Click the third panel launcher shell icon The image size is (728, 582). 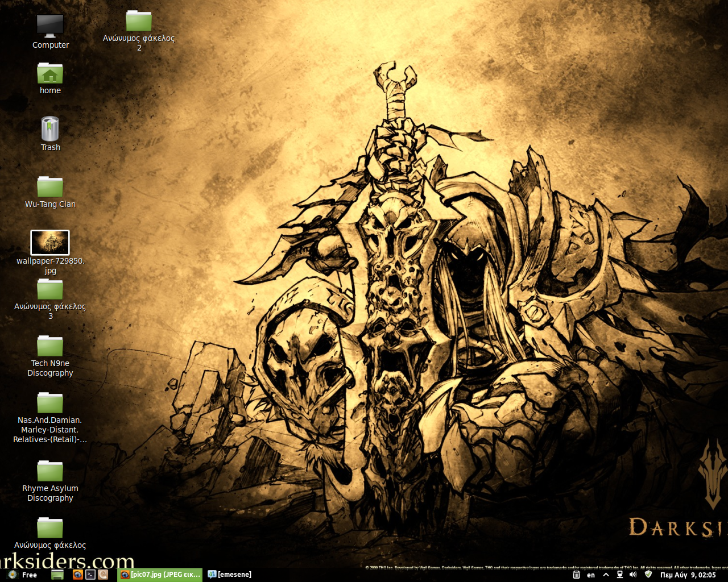coord(103,575)
